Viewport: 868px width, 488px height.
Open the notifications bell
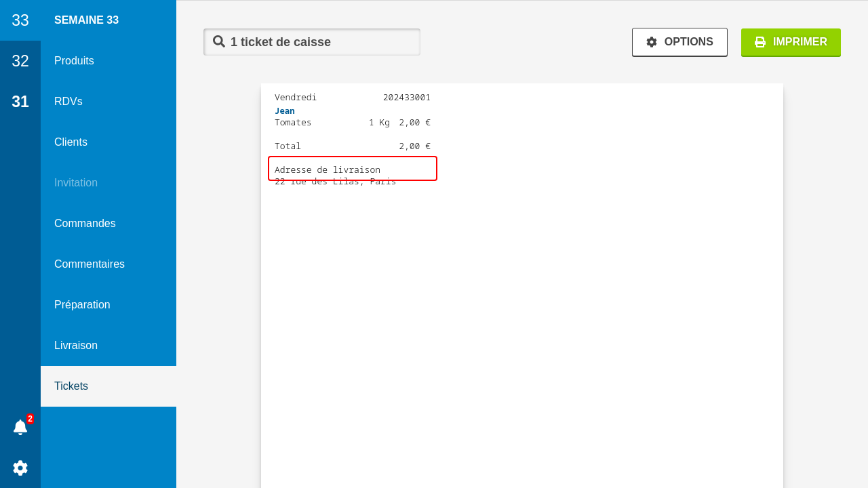[20, 427]
